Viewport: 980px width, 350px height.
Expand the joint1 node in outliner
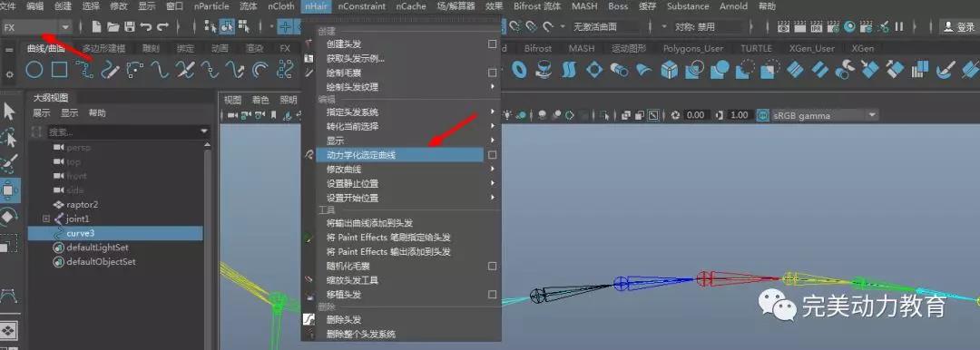pos(45,219)
